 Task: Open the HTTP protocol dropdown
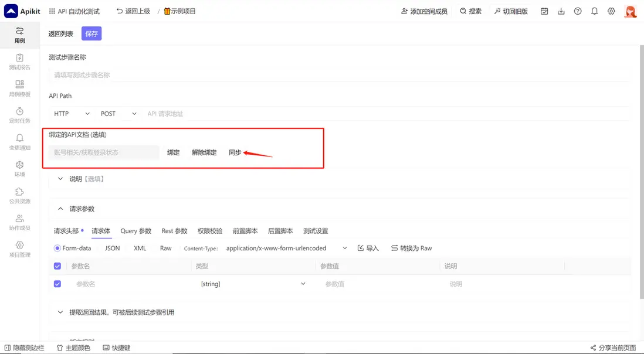pyautogui.click(x=72, y=114)
